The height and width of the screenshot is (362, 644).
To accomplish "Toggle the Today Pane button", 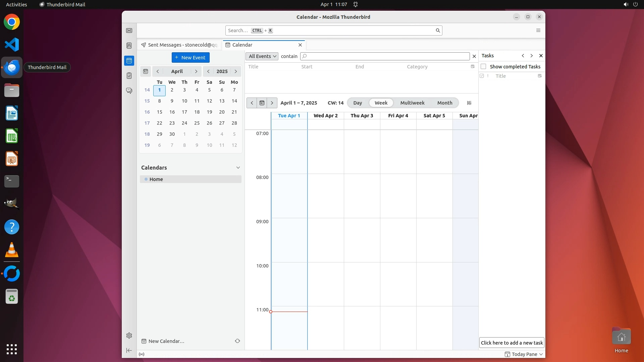I will click(521, 354).
